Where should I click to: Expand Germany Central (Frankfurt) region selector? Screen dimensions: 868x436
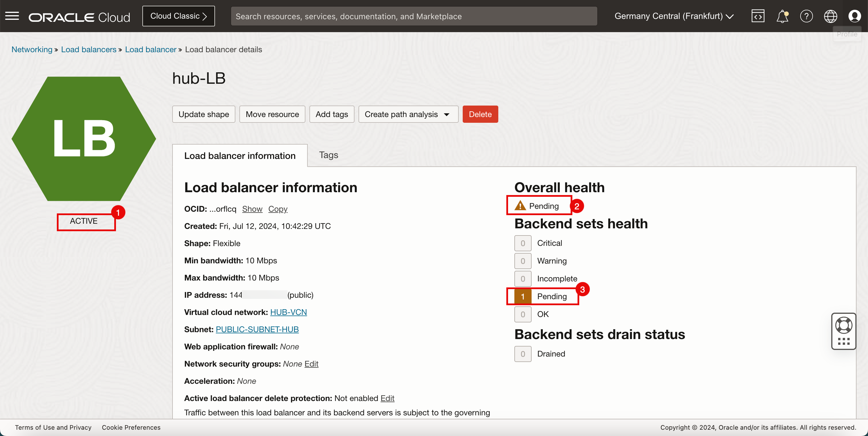pos(674,16)
